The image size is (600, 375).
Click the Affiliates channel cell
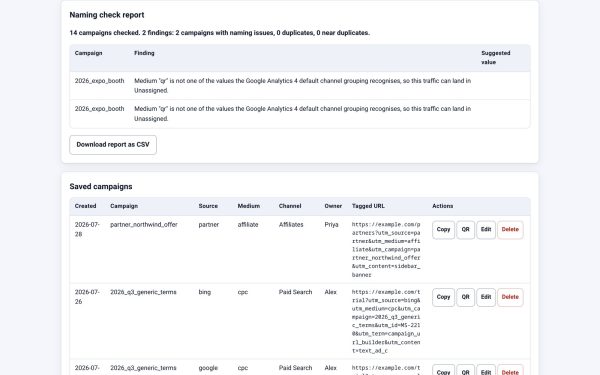291,225
